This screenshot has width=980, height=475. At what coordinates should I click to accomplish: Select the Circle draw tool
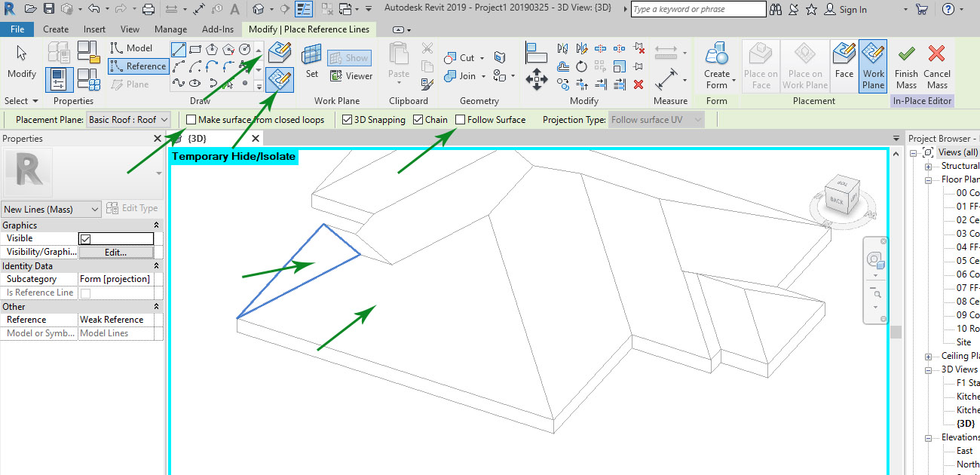(x=245, y=50)
